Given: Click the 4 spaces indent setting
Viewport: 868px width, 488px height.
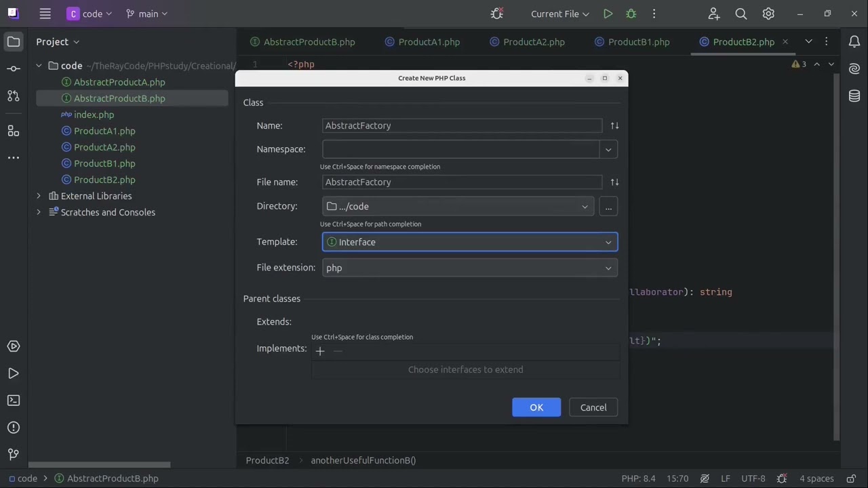Looking at the screenshot, I should tap(816, 479).
